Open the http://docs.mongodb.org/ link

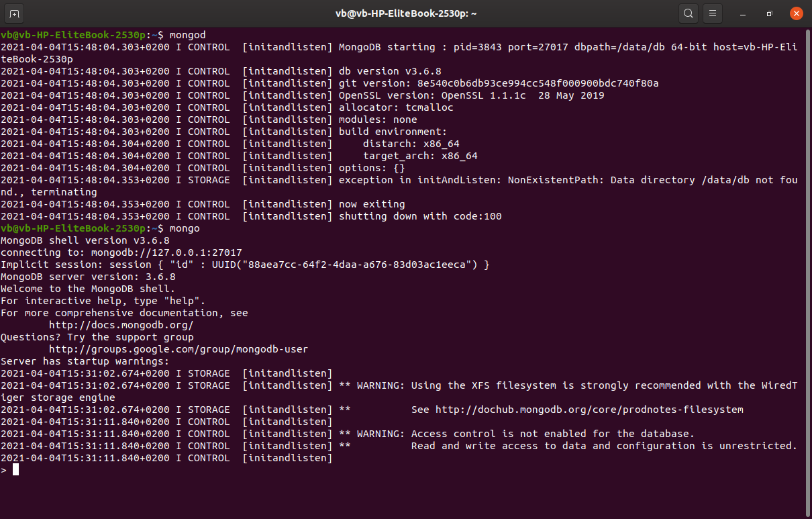[121, 325]
